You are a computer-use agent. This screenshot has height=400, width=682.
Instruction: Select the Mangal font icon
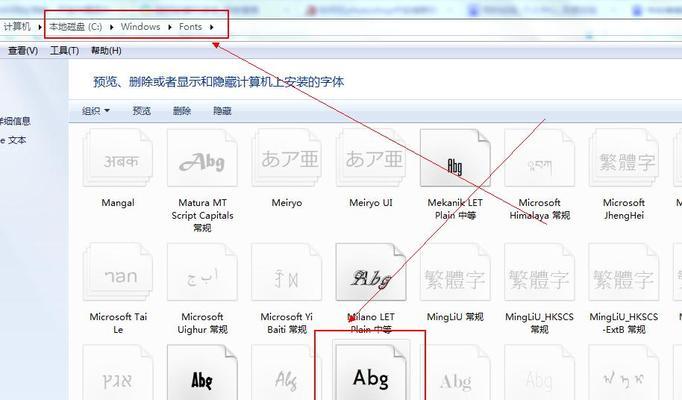click(x=118, y=160)
